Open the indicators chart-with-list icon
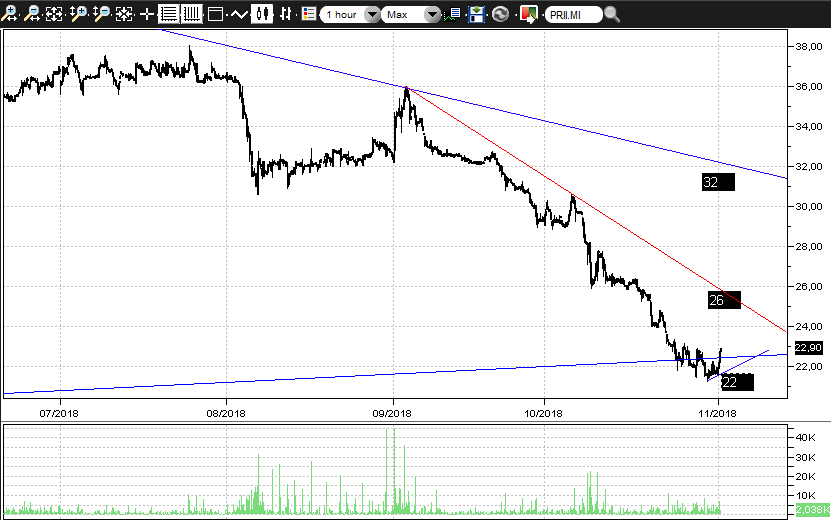831x520 pixels. [x=452, y=14]
